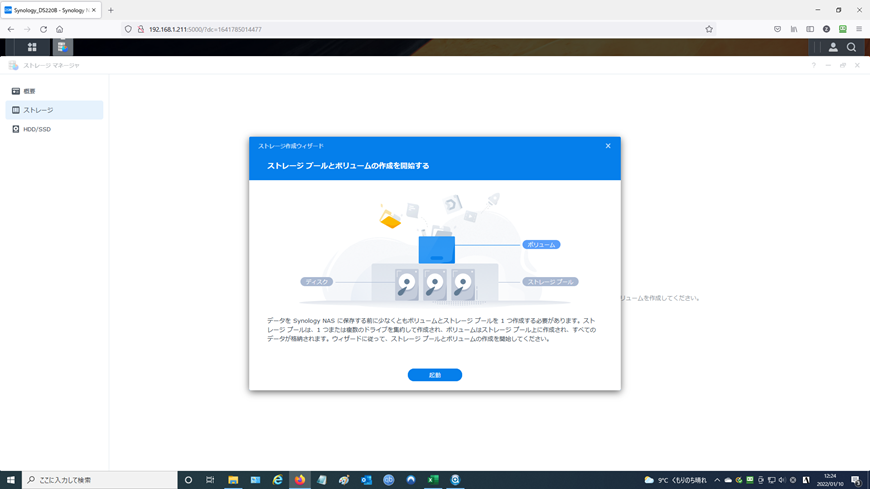Click the address bar URL field
This screenshot has width=870, height=489.
[419, 29]
